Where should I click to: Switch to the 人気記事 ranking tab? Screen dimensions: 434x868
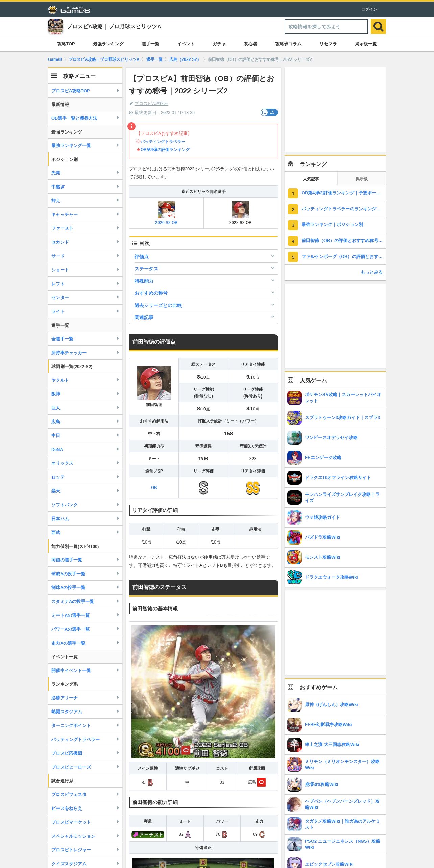coord(311,179)
